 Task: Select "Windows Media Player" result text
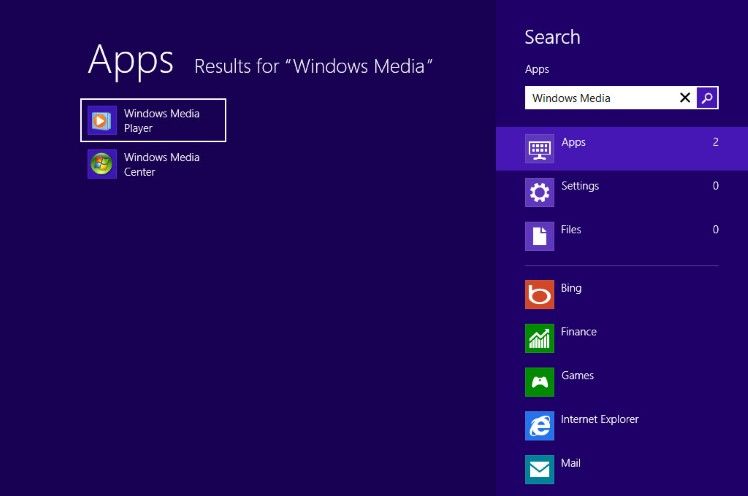pos(162,121)
